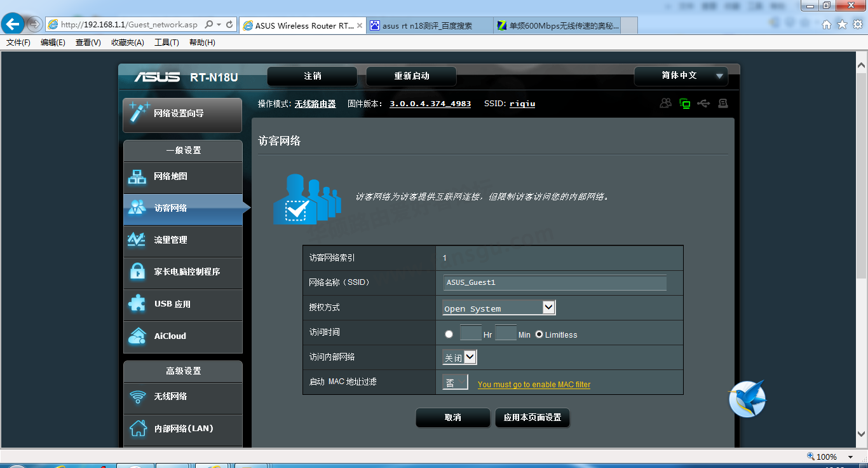Click the ASUS logo
Screen dimensions: 868x468
[157, 77]
